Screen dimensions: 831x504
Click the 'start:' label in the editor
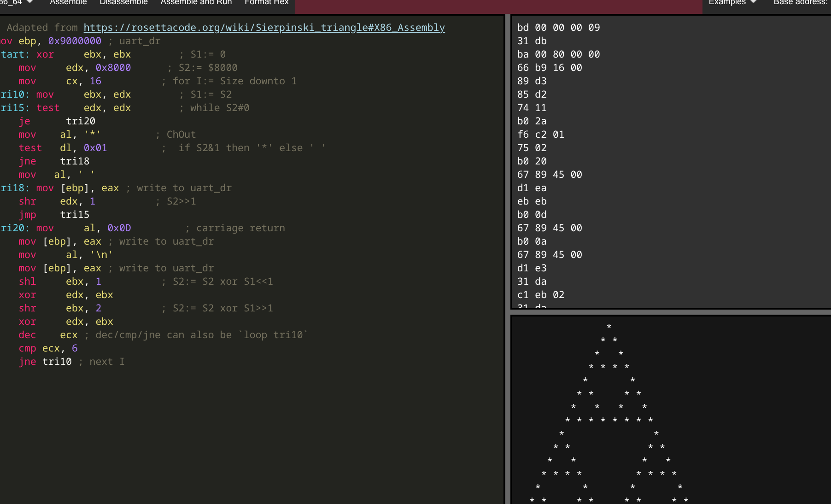(14, 54)
